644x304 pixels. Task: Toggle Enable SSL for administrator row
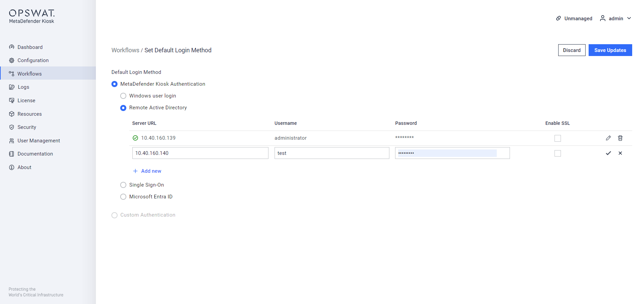click(x=558, y=138)
